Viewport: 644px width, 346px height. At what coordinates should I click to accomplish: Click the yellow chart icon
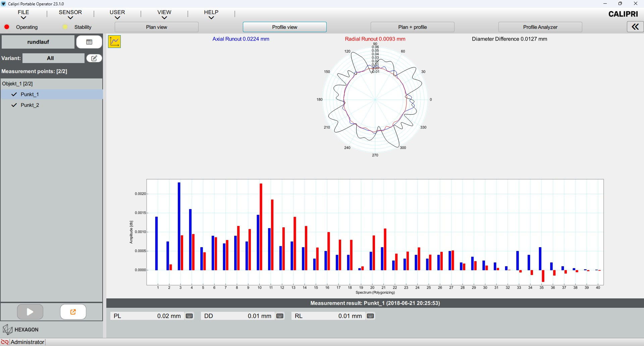pyautogui.click(x=114, y=42)
